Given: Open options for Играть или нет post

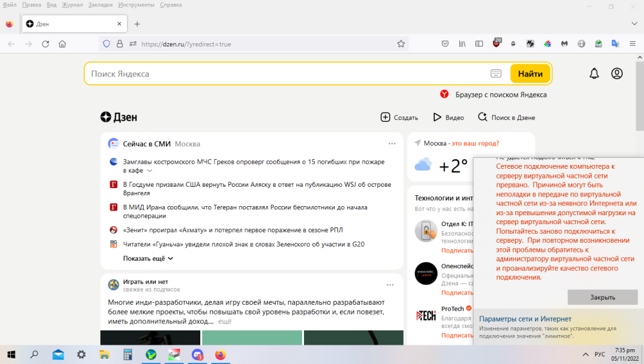Looking at the screenshot, I should point(390,285).
